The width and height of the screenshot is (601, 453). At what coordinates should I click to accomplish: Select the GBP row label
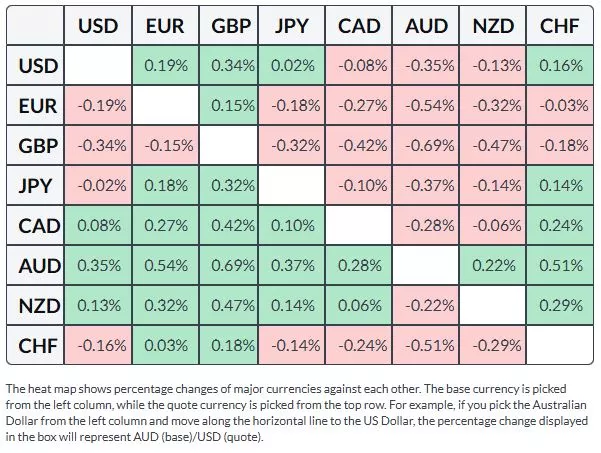(39, 146)
